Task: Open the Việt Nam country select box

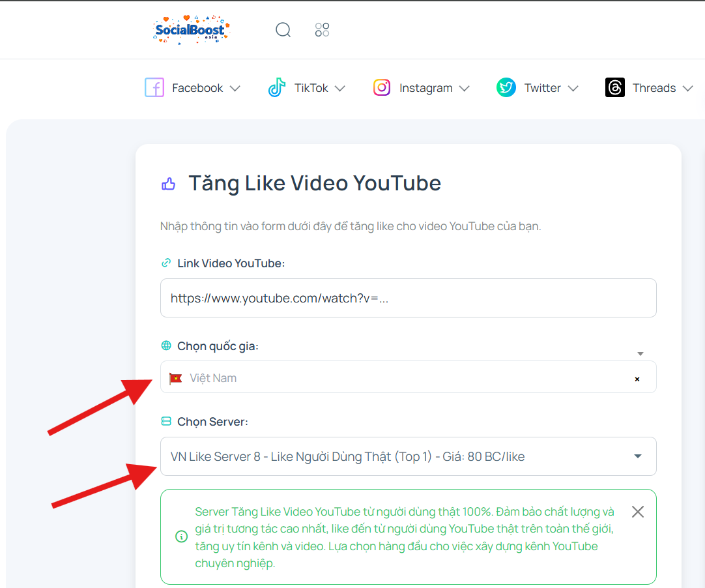Action: (409, 377)
